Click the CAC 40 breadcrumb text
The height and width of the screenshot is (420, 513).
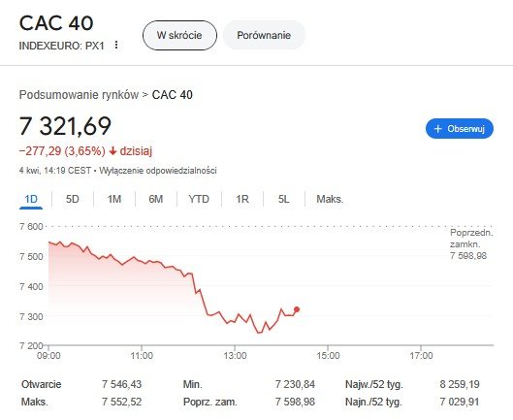tap(173, 95)
